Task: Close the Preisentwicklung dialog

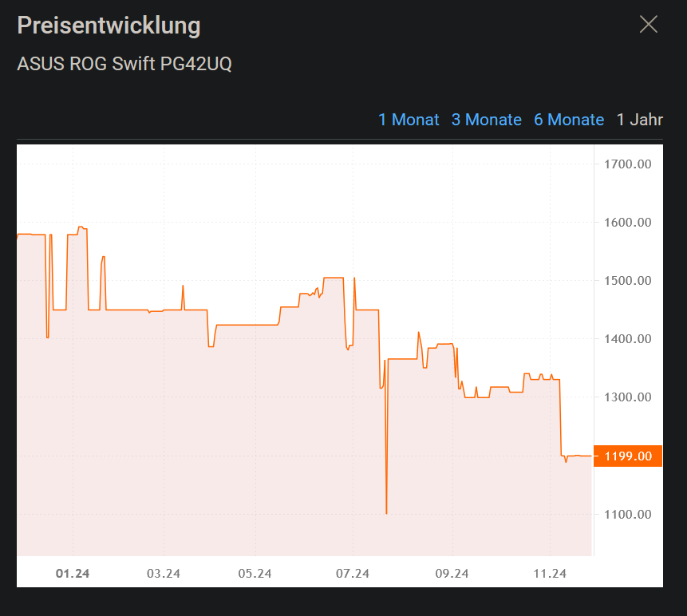Action: click(648, 24)
